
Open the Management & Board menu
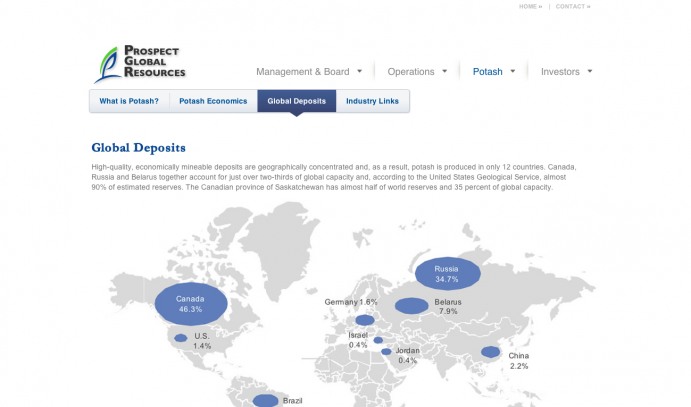(x=302, y=72)
